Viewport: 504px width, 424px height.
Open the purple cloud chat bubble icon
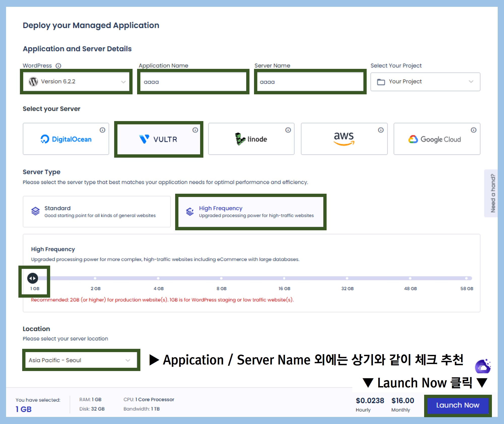click(483, 367)
